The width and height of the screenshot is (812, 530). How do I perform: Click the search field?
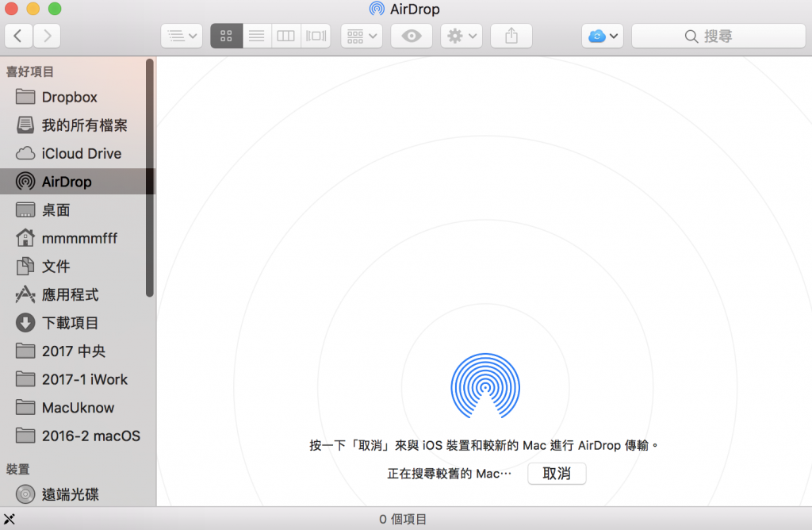pyautogui.click(x=718, y=36)
